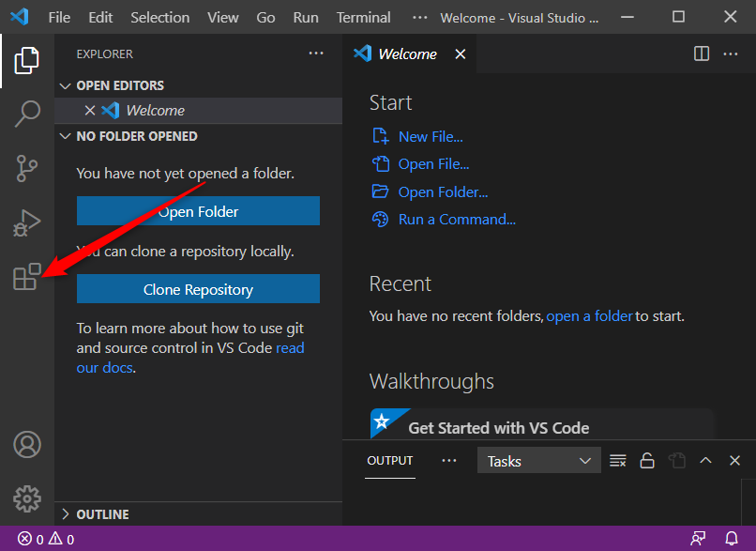The image size is (756, 551).
Task: Open the Terminal menu
Action: tap(364, 18)
